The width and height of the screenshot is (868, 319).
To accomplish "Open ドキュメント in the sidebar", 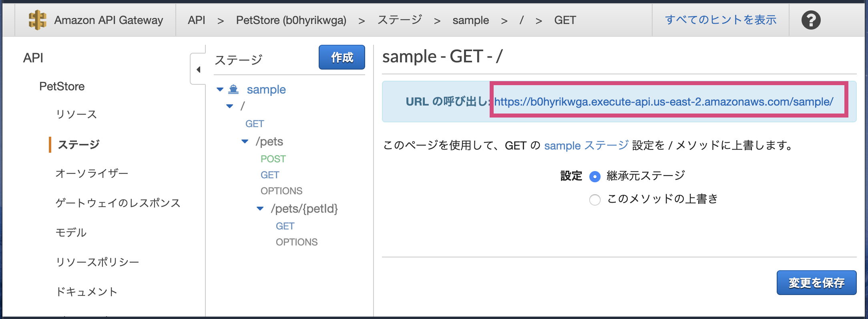I will (86, 291).
